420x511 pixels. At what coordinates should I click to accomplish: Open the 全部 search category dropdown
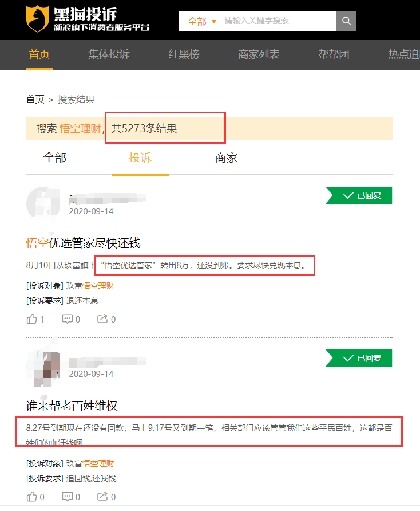coord(199,21)
